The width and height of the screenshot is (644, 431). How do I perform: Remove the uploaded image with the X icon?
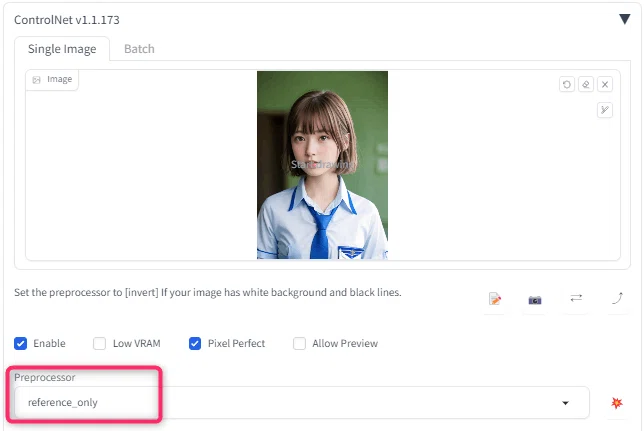pyautogui.click(x=605, y=85)
